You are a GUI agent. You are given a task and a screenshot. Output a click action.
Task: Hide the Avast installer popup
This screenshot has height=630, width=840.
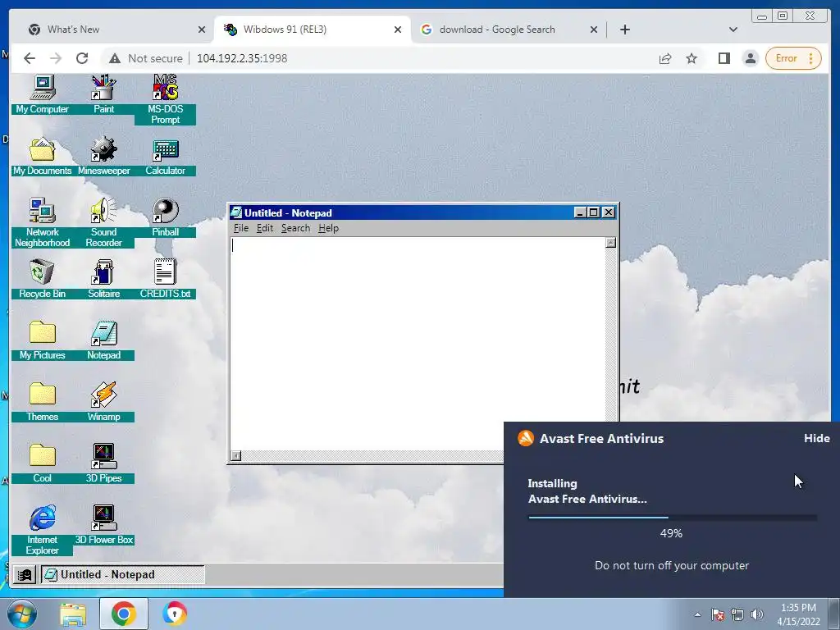coord(817,438)
